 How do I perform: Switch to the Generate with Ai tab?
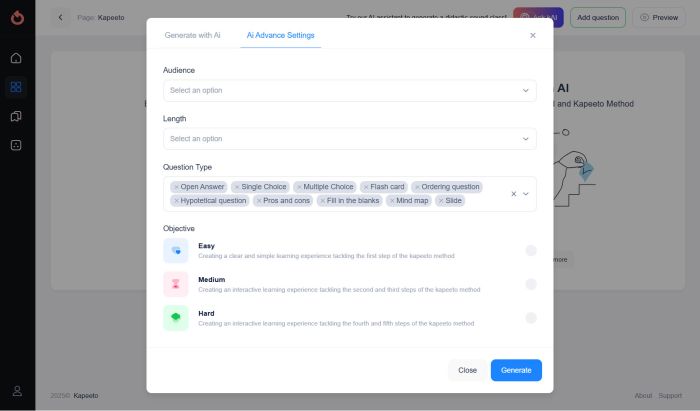pyautogui.click(x=192, y=35)
